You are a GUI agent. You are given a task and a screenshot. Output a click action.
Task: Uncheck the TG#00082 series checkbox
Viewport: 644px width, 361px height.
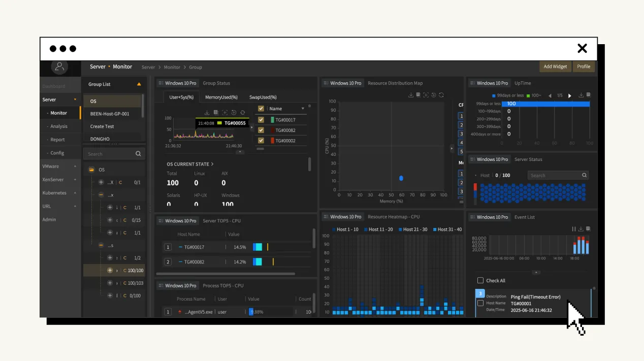tap(261, 130)
